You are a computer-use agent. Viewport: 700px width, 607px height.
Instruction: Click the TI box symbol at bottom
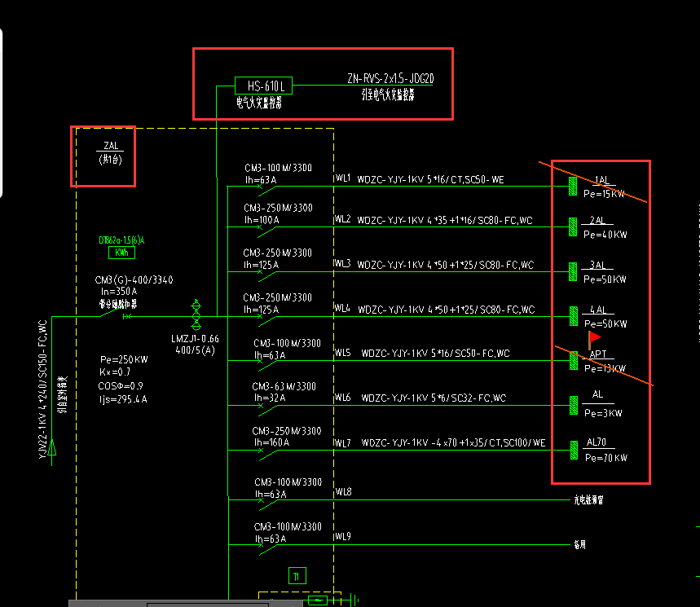click(x=297, y=576)
